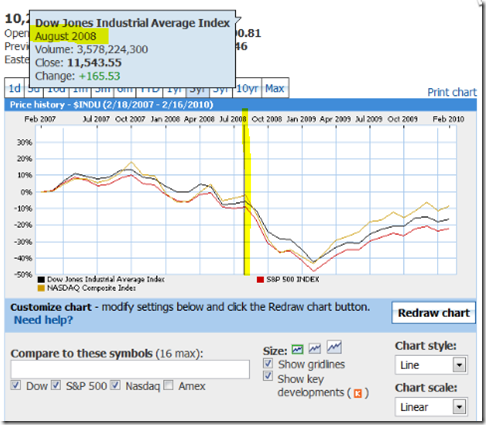Click the compare symbols input field

pyautogui.click(x=130, y=369)
